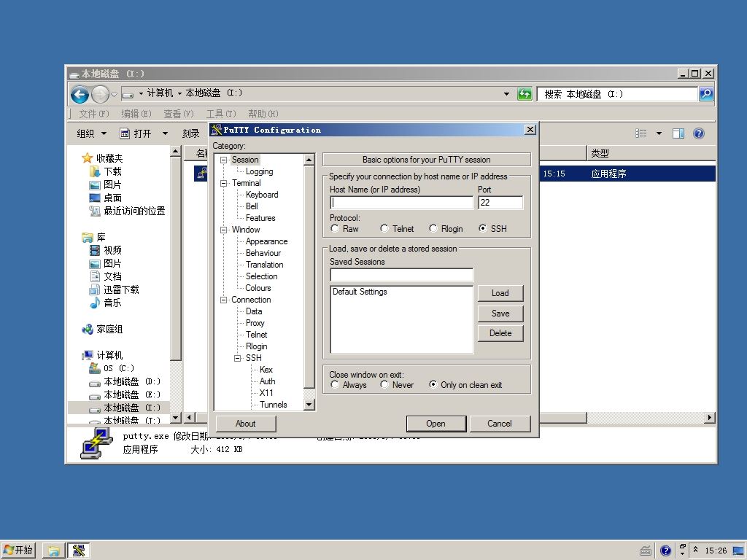Open the Music library (音乐)
This screenshot has height=560, width=747.
[x=106, y=303]
